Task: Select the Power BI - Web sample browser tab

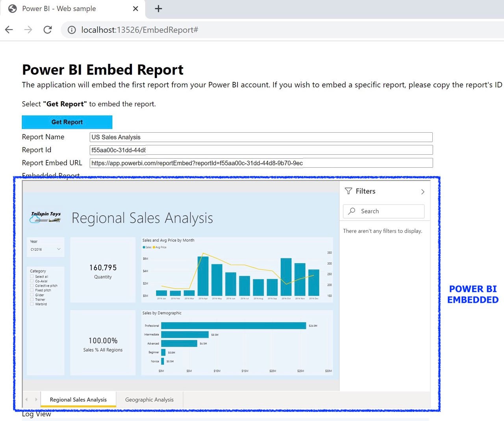Action: pos(73,9)
